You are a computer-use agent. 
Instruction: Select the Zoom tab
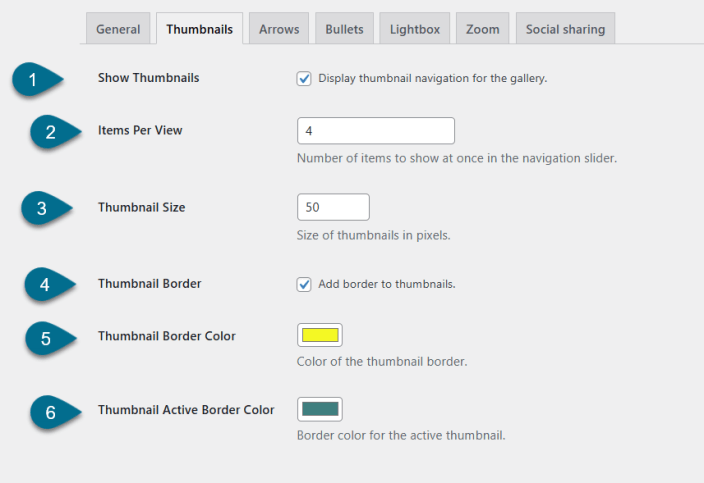click(483, 29)
